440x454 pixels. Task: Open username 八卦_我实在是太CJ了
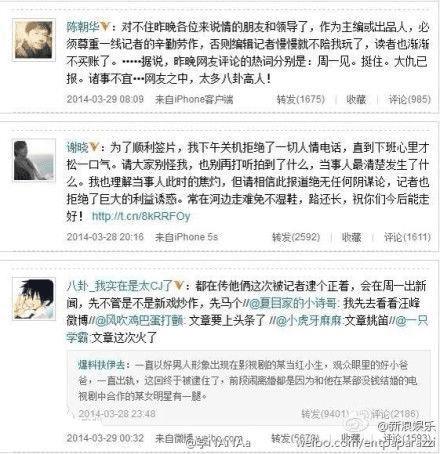click(x=120, y=286)
